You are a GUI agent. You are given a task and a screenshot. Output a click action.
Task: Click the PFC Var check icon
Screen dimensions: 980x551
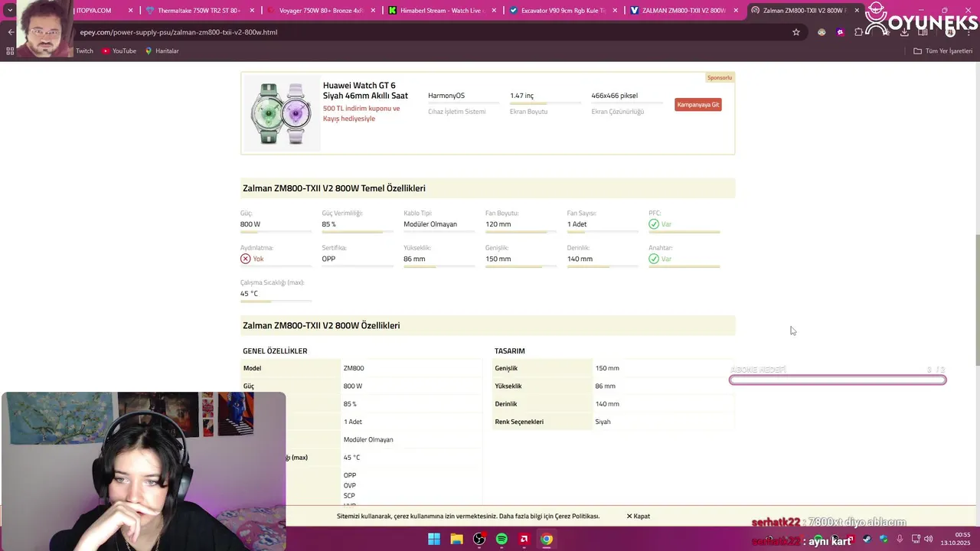click(x=653, y=224)
